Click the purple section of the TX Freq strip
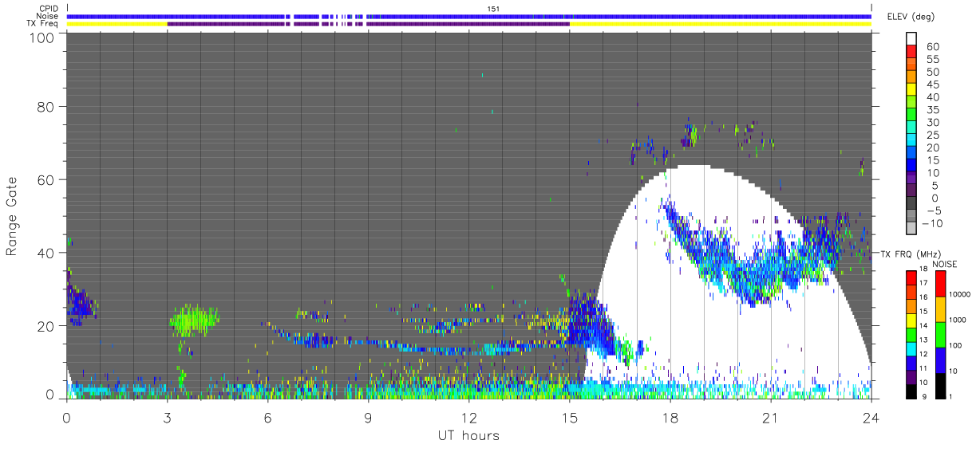 (x=368, y=24)
